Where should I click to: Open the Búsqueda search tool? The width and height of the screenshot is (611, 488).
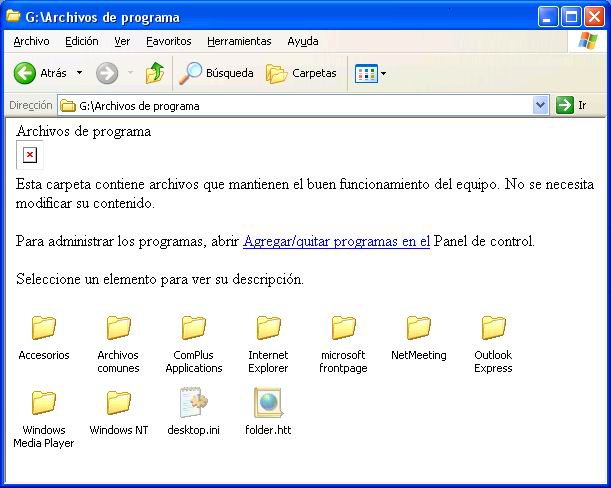[216, 73]
